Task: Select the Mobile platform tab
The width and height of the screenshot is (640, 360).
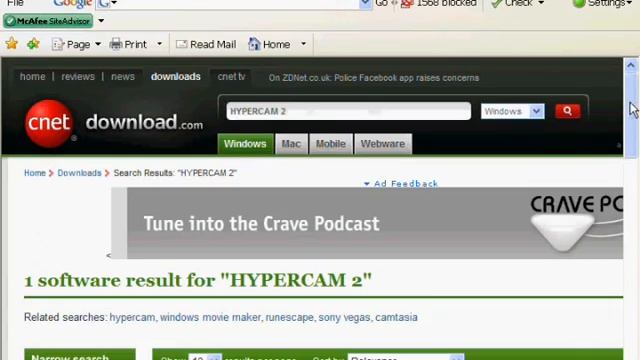Action: pos(331,144)
